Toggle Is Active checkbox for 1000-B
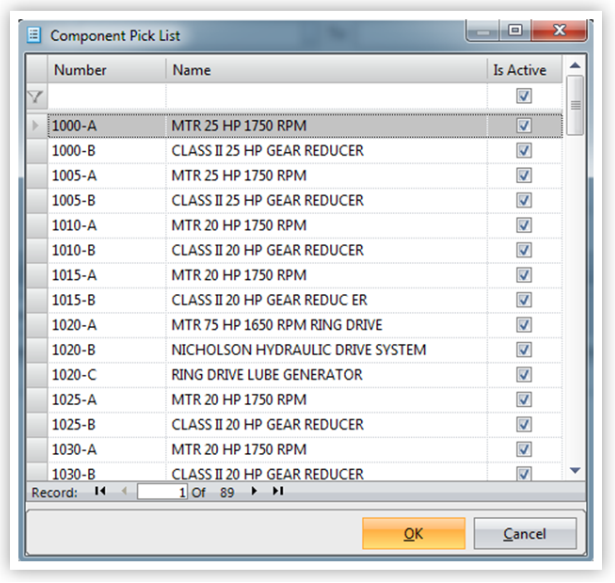Screen dimensions: 615x583 pos(524,151)
